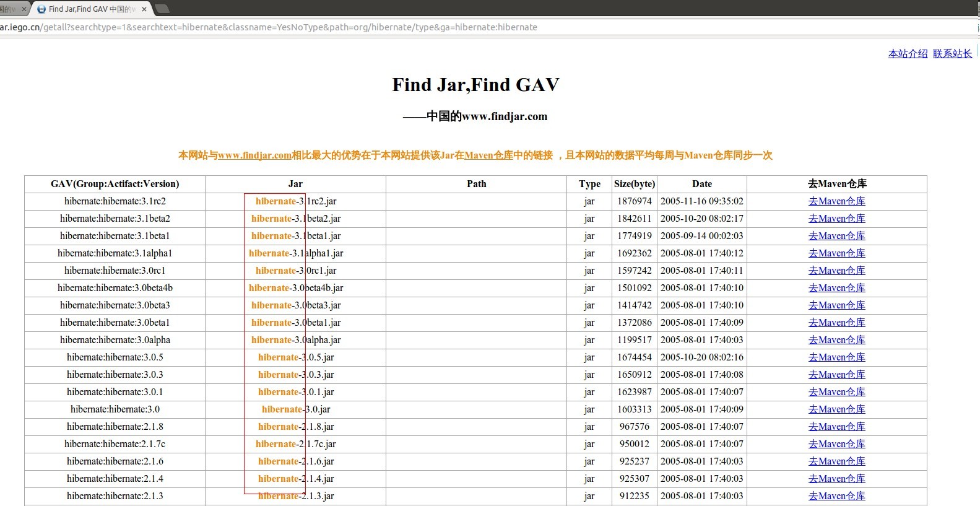Screen dimensions: 980x506
Task: Select the GAV cell hibernate:hibernate:3.0beta4b
Action: pos(115,288)
